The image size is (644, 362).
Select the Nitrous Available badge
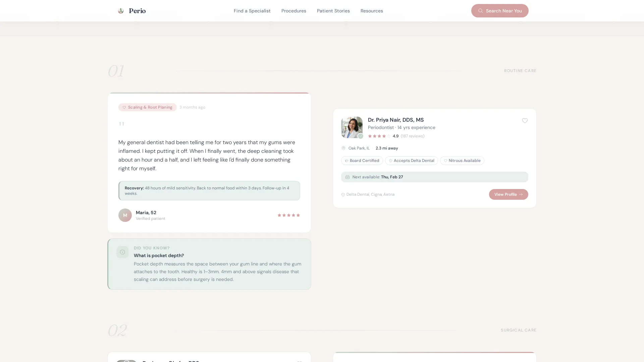pos(462,161)
